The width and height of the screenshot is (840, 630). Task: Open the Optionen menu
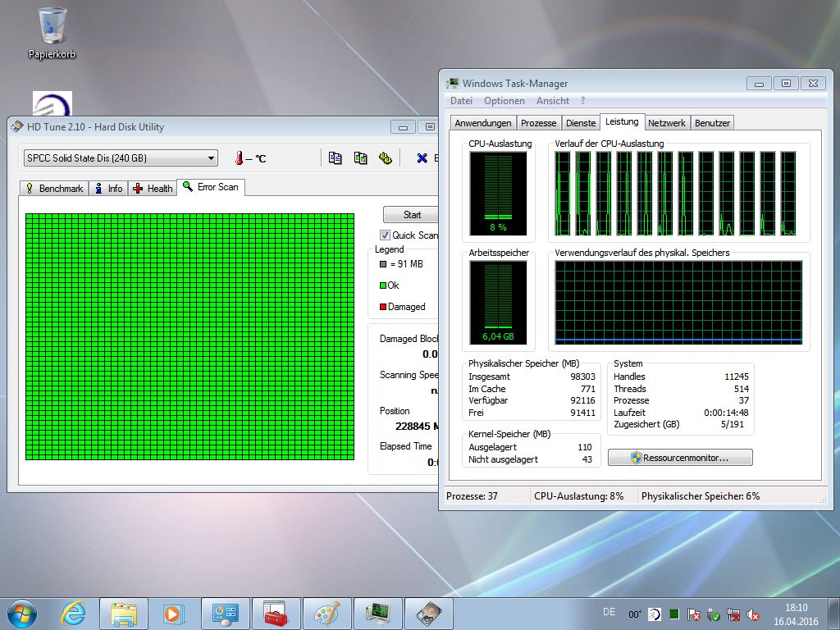[504, 101]
